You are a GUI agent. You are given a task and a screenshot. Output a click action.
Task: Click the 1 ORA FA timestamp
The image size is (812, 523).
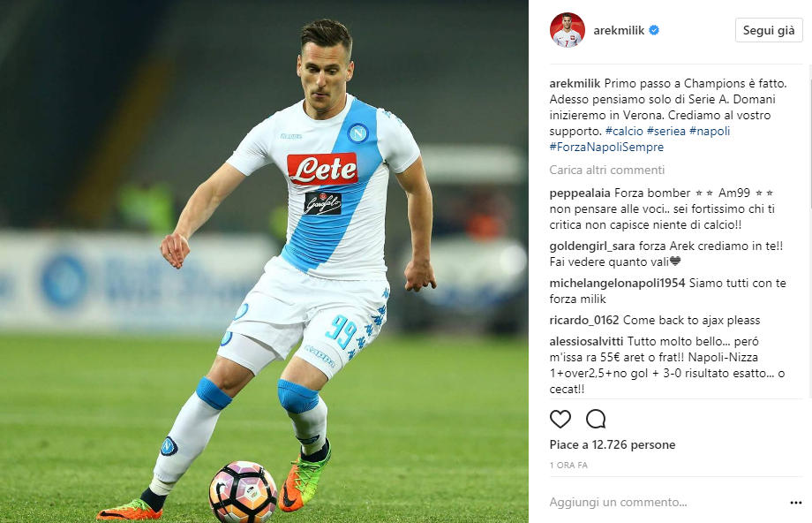pyautogui.click(x=568, y=466)
